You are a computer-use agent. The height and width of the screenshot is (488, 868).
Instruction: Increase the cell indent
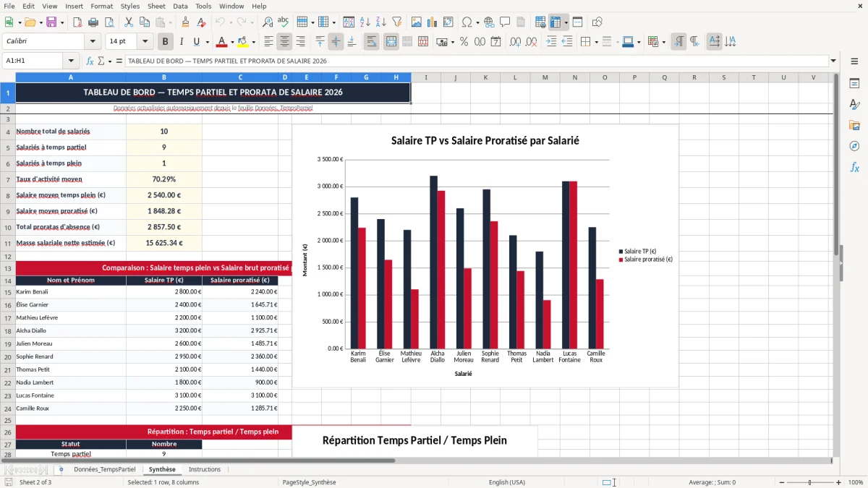(x=551, y=42)
